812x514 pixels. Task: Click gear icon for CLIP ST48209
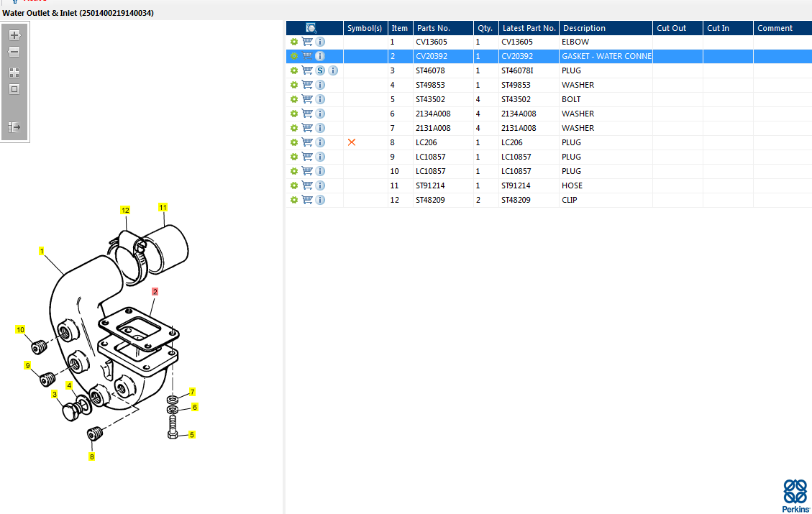click(x=294, y=200)
